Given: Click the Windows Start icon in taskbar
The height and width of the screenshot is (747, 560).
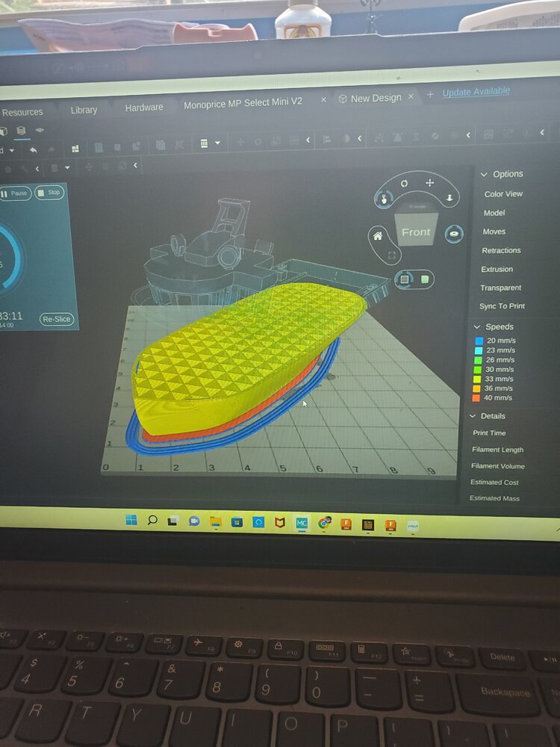Looking at the screenshot, I should pos(131,519).
